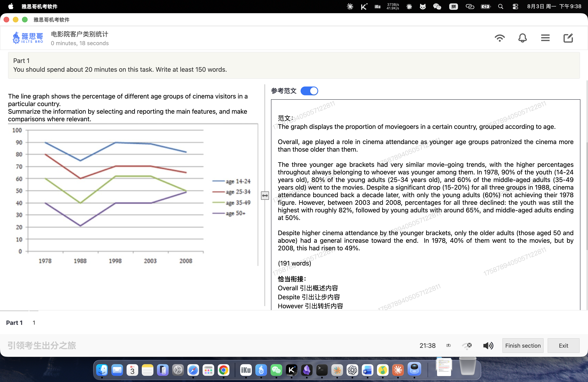
Task: Click the Pinyin input method indicator
Action: pos(453,6)
